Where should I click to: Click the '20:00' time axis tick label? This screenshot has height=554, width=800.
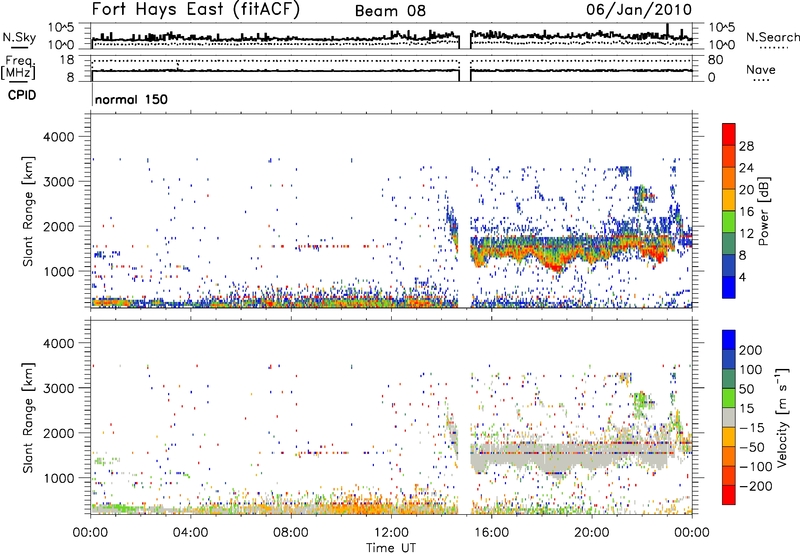click(592, 533)
